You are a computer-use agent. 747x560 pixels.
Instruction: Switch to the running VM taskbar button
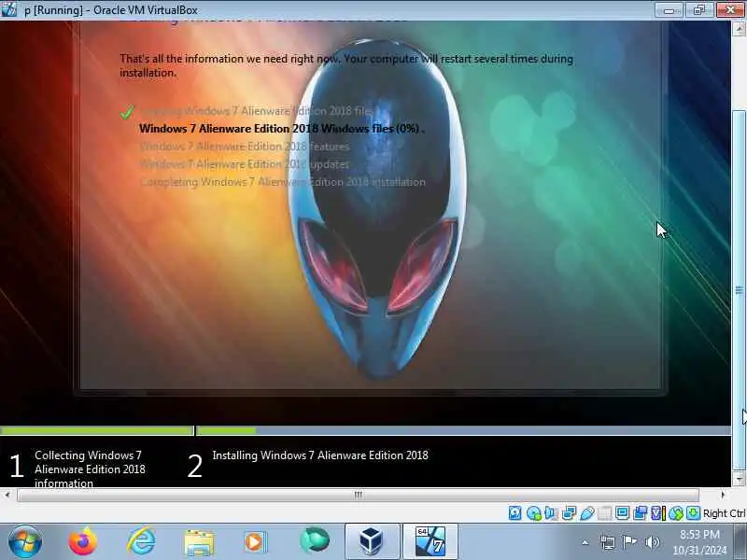pyautogui.click(x=430, y=541)
